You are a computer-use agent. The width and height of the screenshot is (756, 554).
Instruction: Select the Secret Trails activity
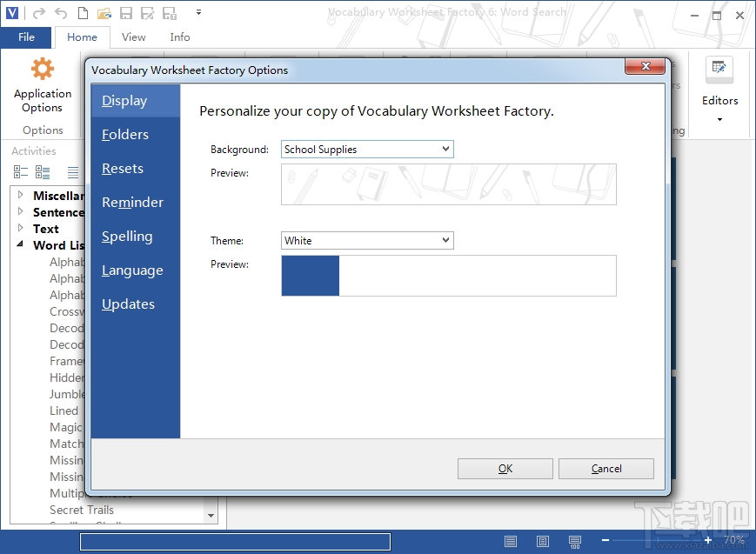click(81, 510)
